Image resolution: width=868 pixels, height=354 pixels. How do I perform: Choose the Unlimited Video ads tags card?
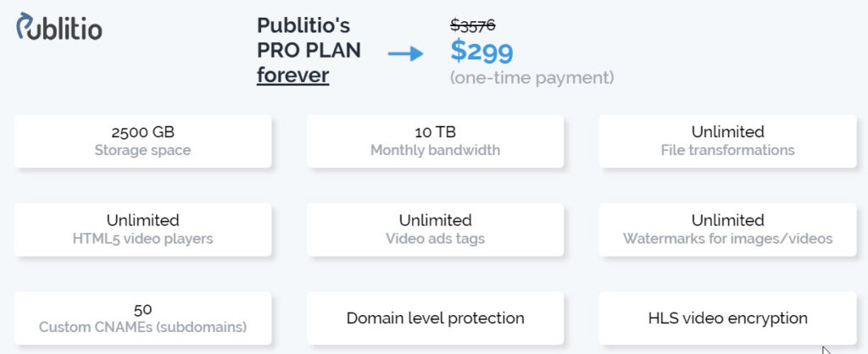coord(435,230)
